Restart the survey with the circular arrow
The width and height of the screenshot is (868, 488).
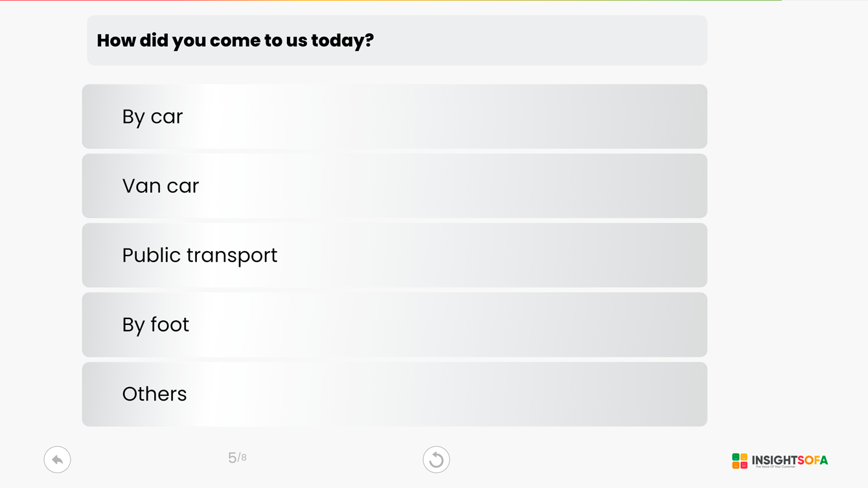436,460
